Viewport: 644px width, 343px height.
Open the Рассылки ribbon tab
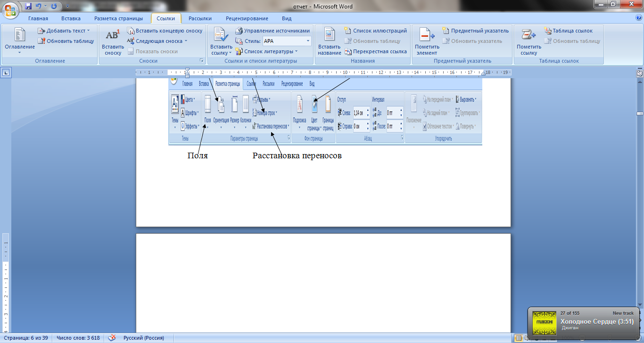coord(200,18)
